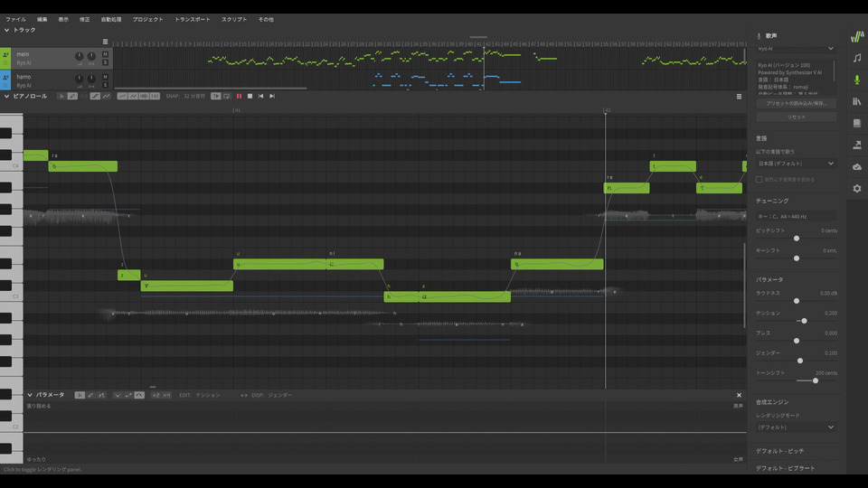Open the piano roll hamburger menu
The image size is (868, 488).
coord(739,97)
